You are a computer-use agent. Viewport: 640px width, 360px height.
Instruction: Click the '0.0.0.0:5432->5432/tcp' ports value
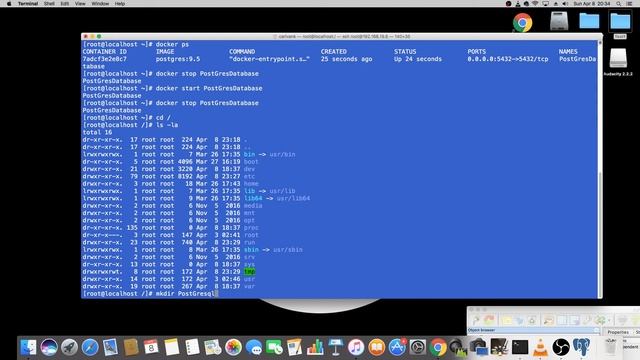[x=508, y=59]
